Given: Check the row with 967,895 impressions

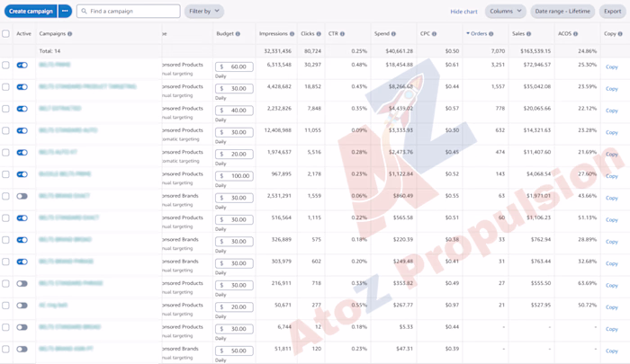Looking at the screenshot, I should click(x=5, y=174).
